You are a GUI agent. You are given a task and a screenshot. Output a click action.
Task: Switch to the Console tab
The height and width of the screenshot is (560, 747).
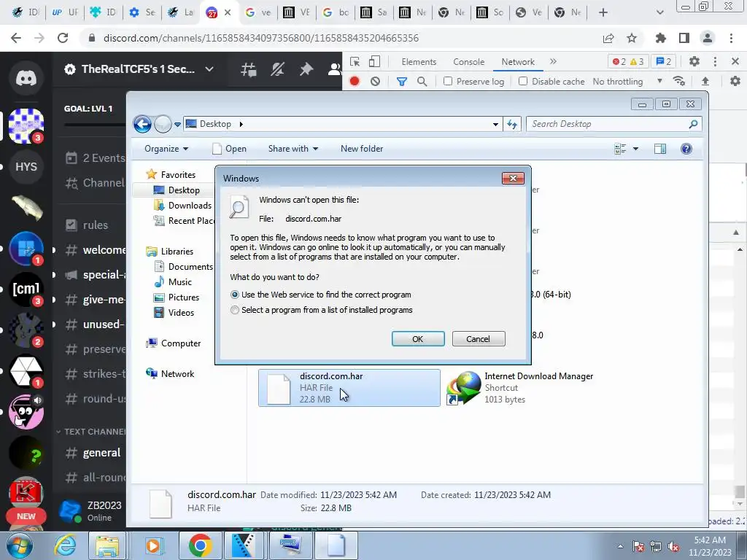point(469,62)
